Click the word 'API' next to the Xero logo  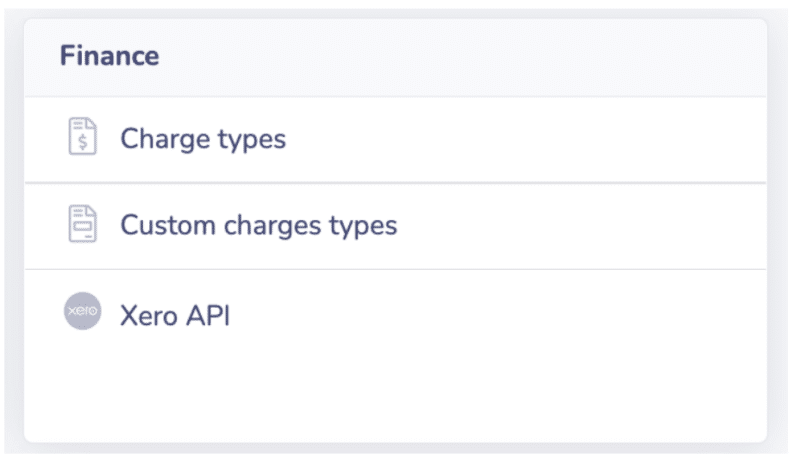point(208,316)
